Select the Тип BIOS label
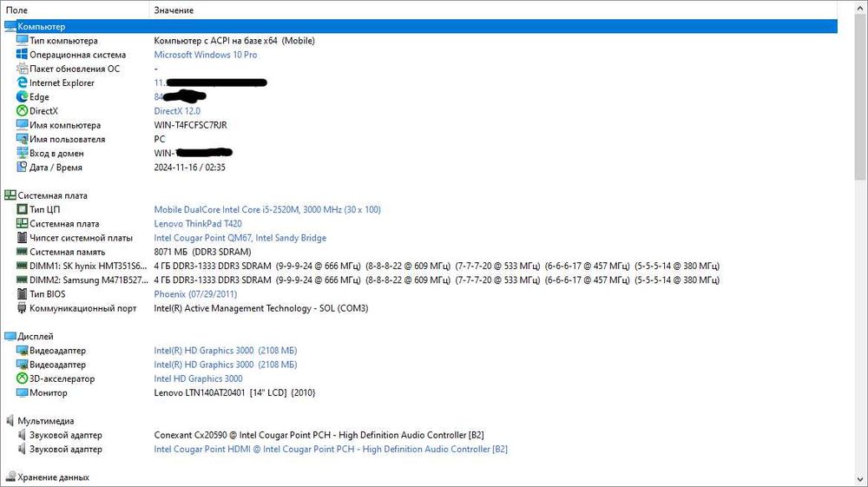The height and width of the screenshot is (487, 868). click(47, 294)
